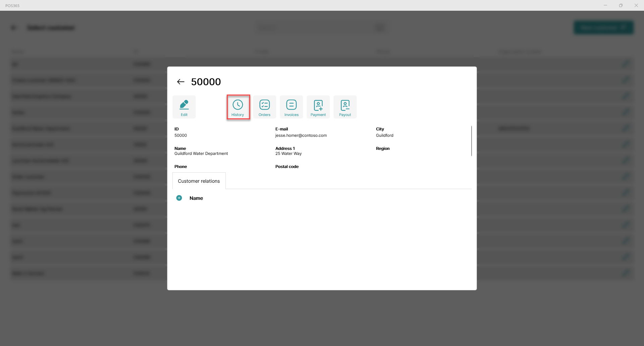The image size is (644, 346).
Task: Click the ID value 50000 under ID
Action: click(x=180, y=135)
